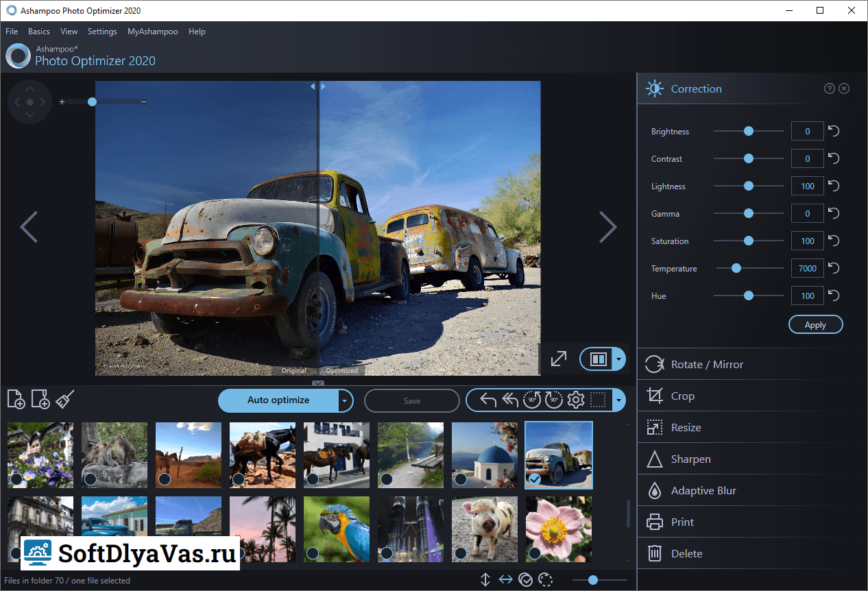868x591 pixels.
Task: Click the Delete option
Action: point(752,553)
